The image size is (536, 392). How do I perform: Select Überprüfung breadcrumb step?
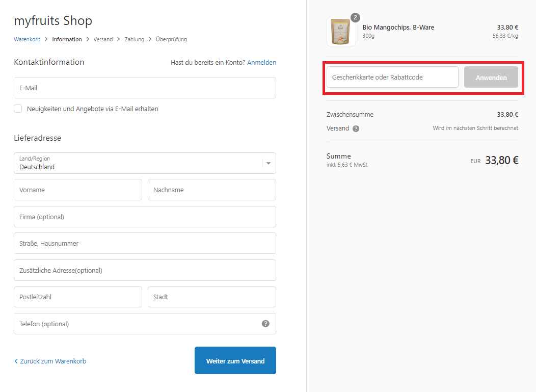click(x=172, y=39)
